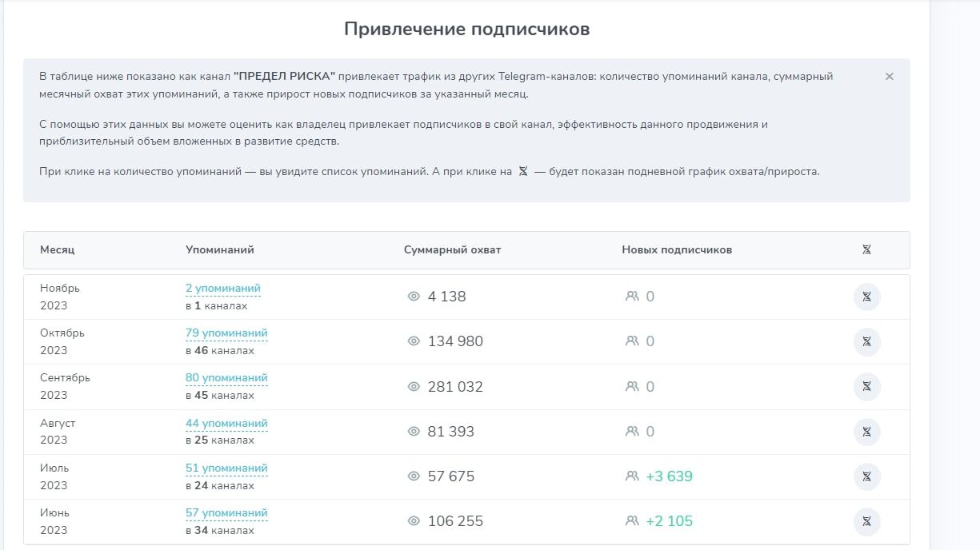Open daily reach chart for Октябрь 2023
Screen dimensions: 980x550
tap(867, 341)
